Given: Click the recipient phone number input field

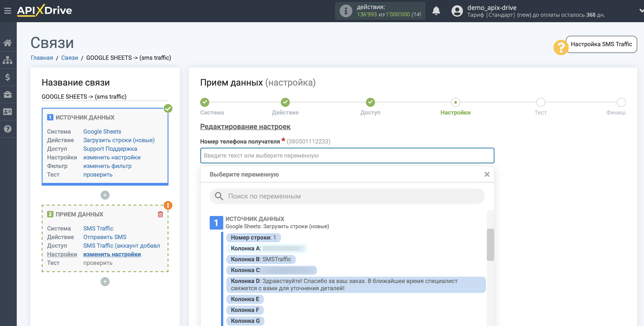Looking at the screenshot, I should tap(347, 156).
